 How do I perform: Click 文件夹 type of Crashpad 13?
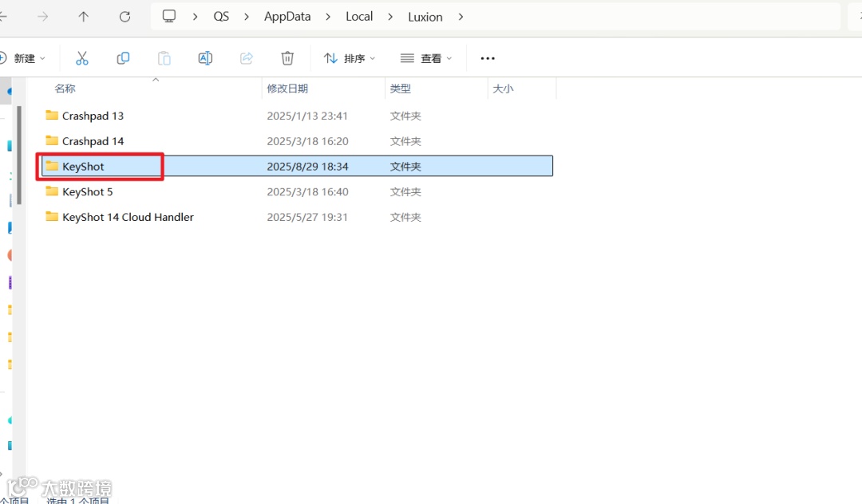click(x=405, y=116)
